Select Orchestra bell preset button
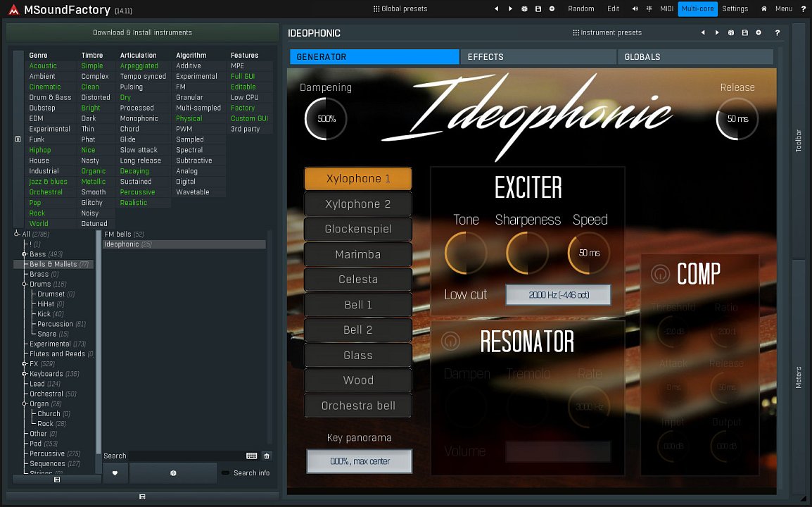This screenshot has width=812, height=507. 358,406
